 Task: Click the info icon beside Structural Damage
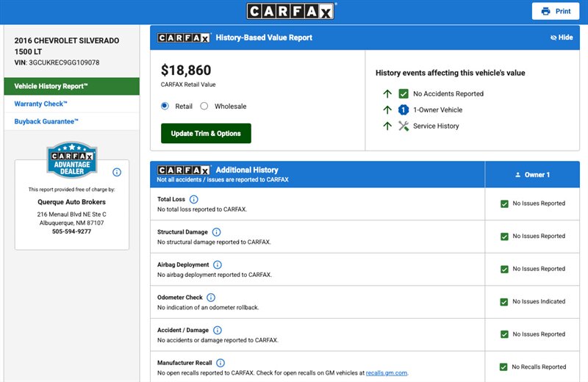coord(214,232)
